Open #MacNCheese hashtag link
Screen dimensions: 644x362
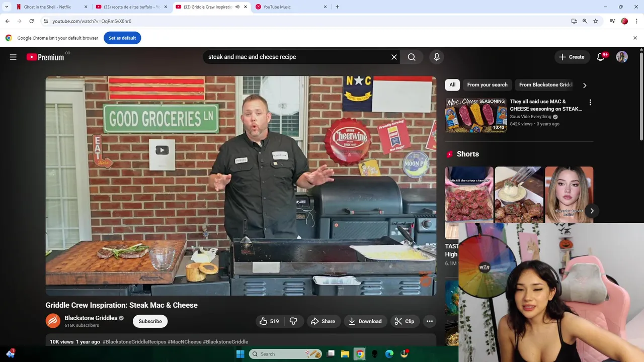(x=185, y=342)
